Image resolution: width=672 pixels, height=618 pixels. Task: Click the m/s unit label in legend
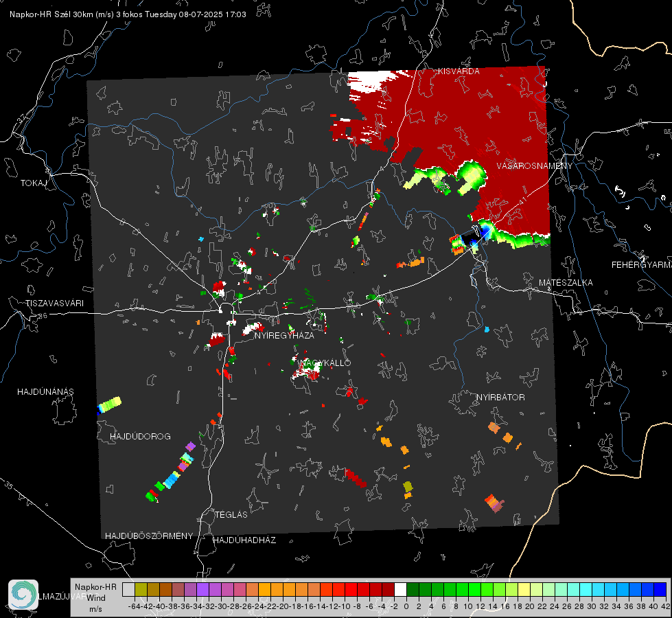95,609
